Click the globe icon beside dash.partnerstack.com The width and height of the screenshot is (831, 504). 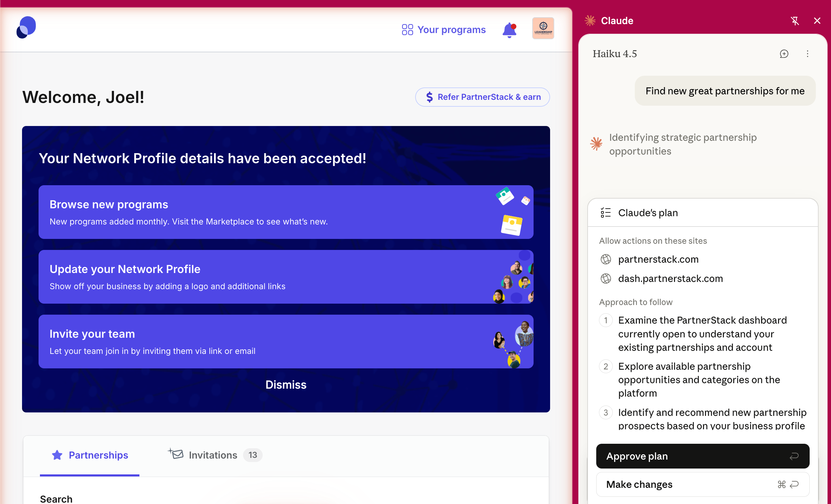tap(606, 279)
